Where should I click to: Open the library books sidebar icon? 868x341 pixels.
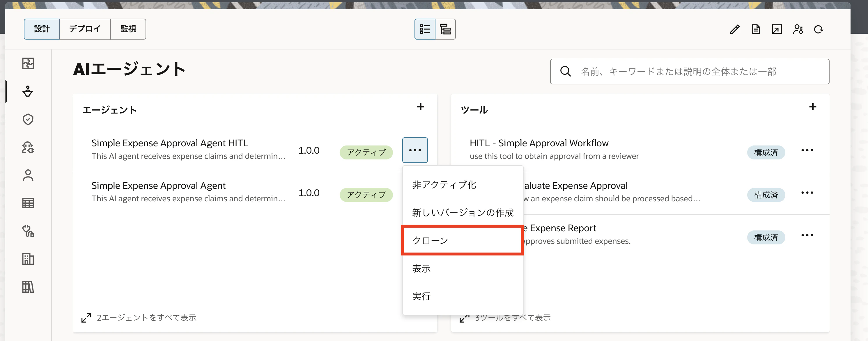pyautogui.click(x=28, y=287)
